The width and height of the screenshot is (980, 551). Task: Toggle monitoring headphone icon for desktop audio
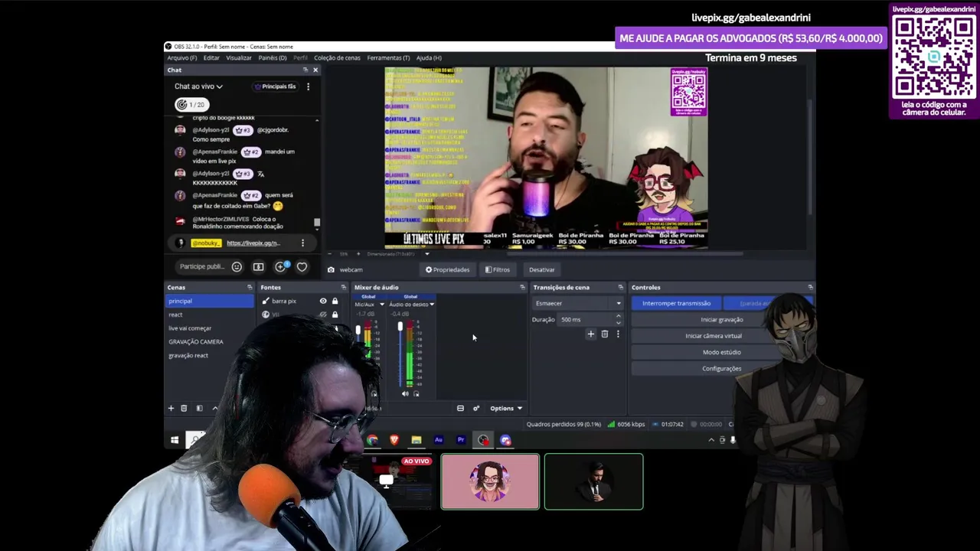[x=416, y=394]
